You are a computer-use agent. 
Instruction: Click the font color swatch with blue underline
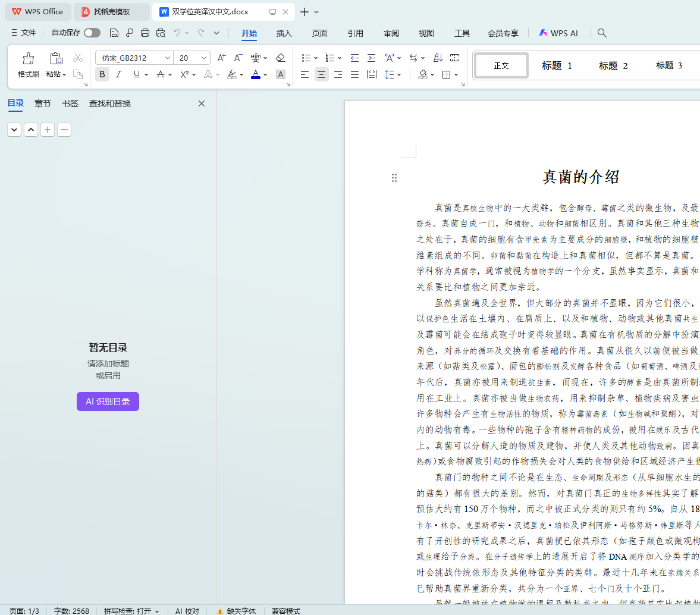pyautogui.click(x=256, y=74)
